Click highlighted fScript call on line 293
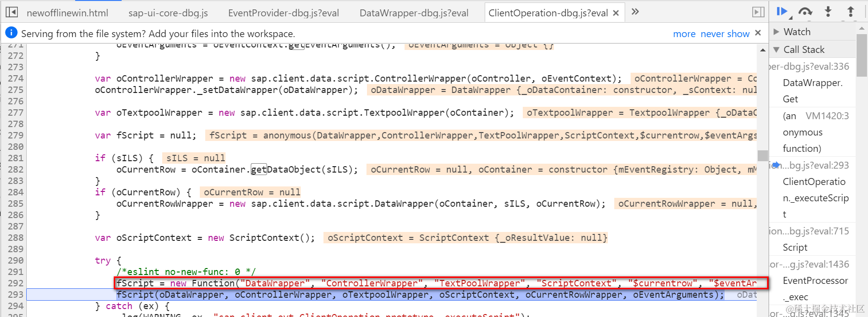This screenshot has height=317, width=868. 420,294
